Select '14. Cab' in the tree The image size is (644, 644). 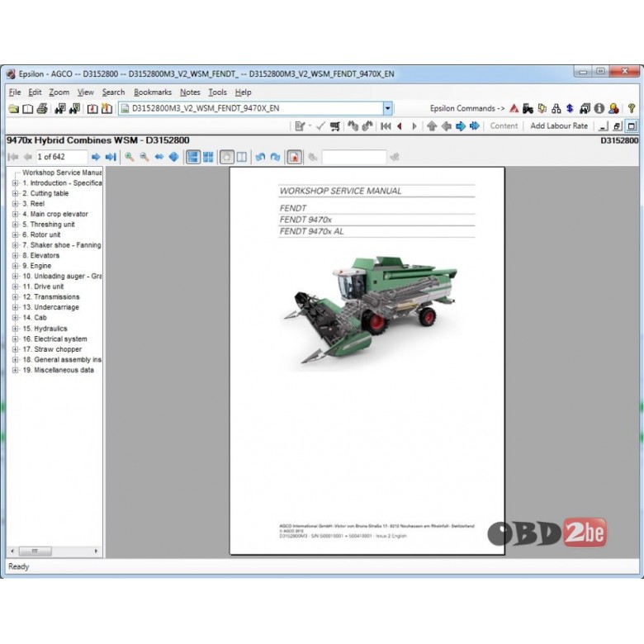pos(35,318)
